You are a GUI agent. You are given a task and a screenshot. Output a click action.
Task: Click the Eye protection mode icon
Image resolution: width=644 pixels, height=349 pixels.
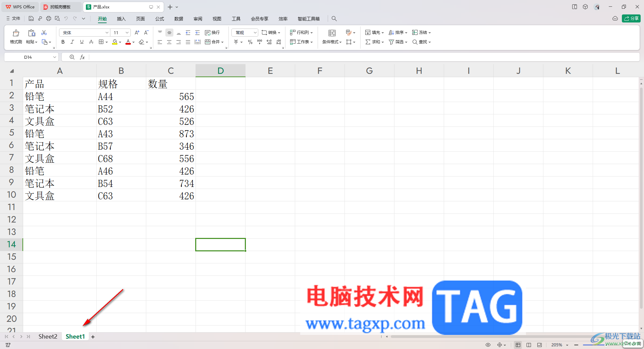488,345
